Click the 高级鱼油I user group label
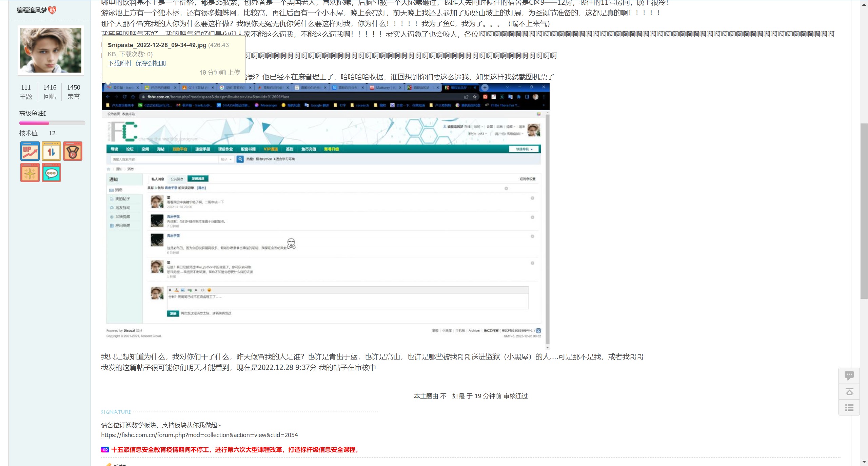The width and height of the screenshot is (868, 466). coord(33,113)
